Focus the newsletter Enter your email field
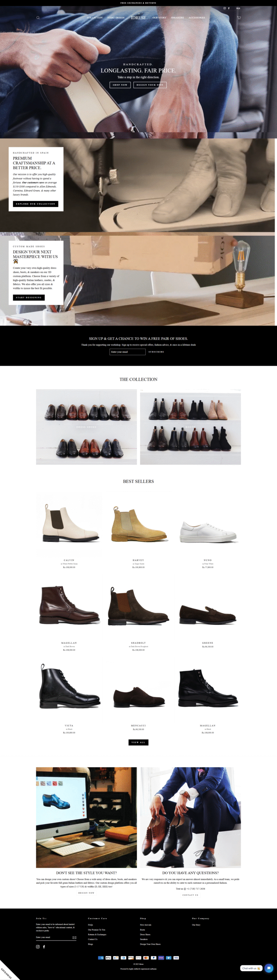Image resolution: width=277 pixels, height=980 pixels. [x=128, y=352]
